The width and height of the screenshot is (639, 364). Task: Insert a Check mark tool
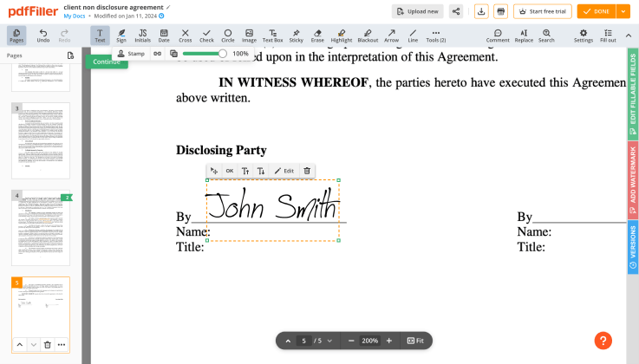[206, 36]
